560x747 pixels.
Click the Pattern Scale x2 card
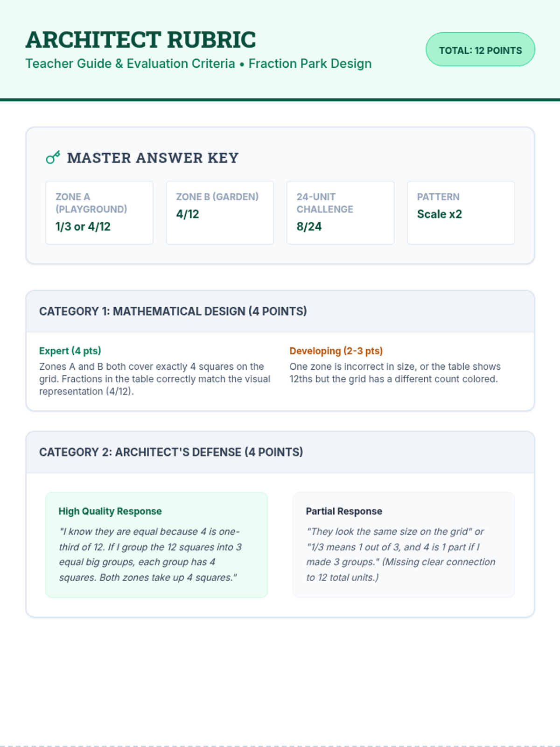[461, 212]
